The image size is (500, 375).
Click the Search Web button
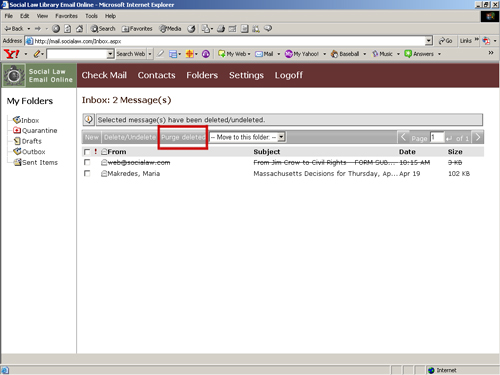coord(131,54)
